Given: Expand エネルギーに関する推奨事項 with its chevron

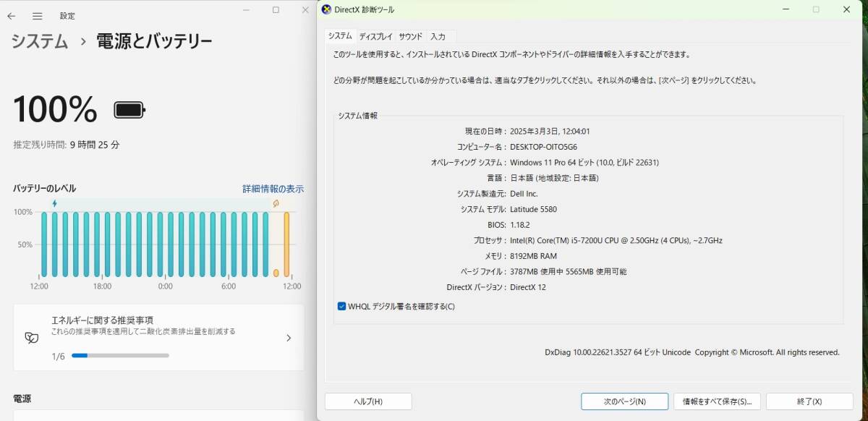Looking at the screenshot, I should point(289,337).
